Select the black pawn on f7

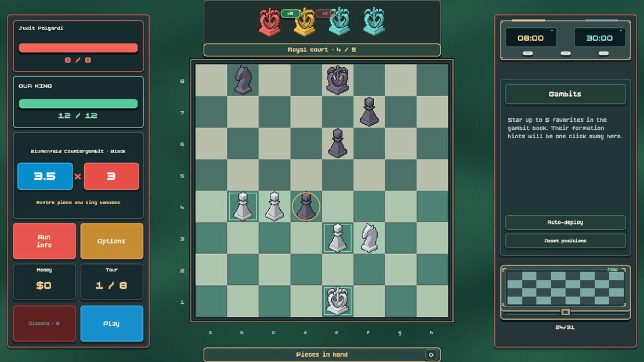click(369, 111)
